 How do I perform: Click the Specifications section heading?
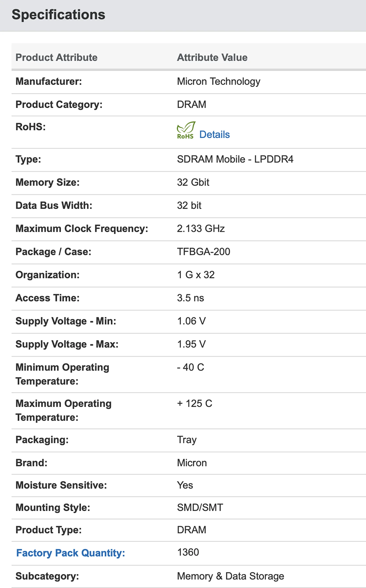[58, 14]
